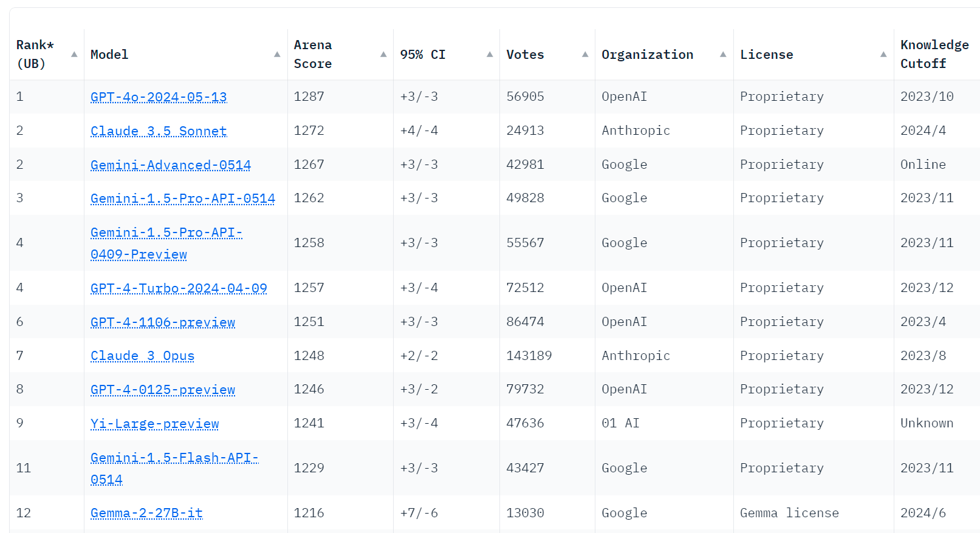The height and width of the screenshot is (533, 980).
Task: Open GPT-4-0125-preview link
Action: click(163, 390)
